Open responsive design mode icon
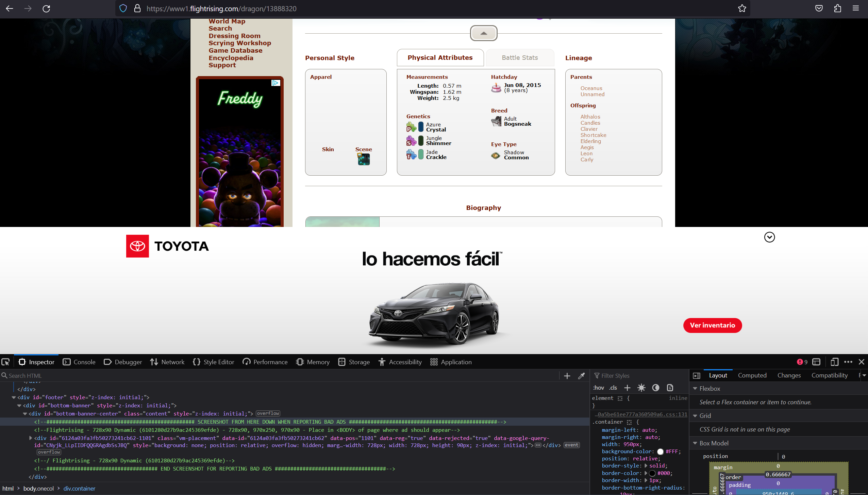The width and height of the screenshot is (868, 495). coord(834,362)
